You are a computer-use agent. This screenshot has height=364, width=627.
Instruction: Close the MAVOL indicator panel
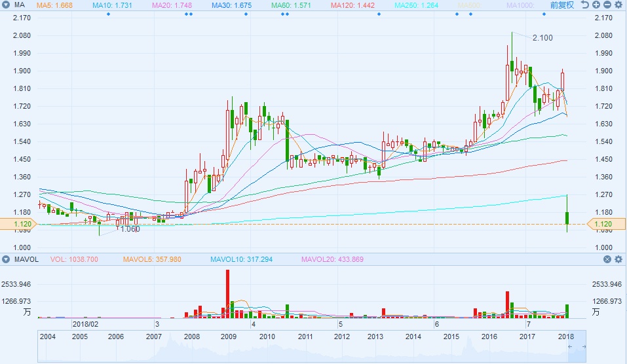[607, 259]
